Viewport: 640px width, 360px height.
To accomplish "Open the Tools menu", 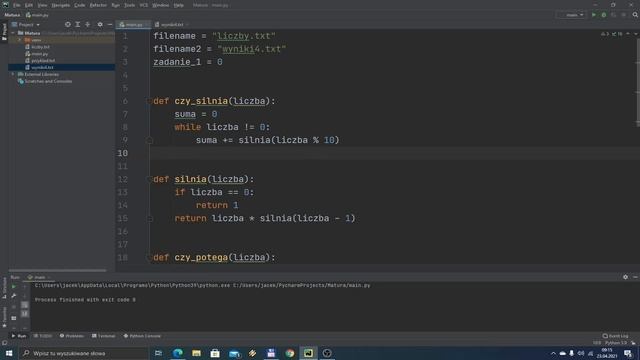I will tap(129, 5).
